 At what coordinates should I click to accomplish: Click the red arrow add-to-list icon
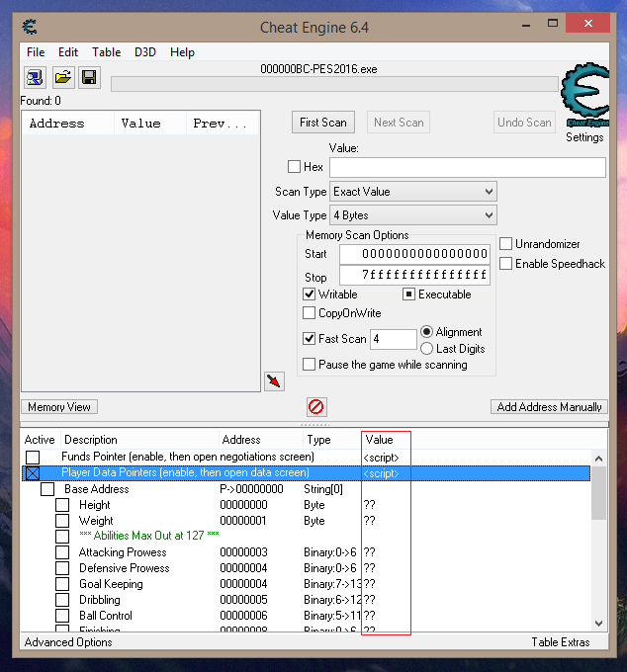click(x=275, y=381)
